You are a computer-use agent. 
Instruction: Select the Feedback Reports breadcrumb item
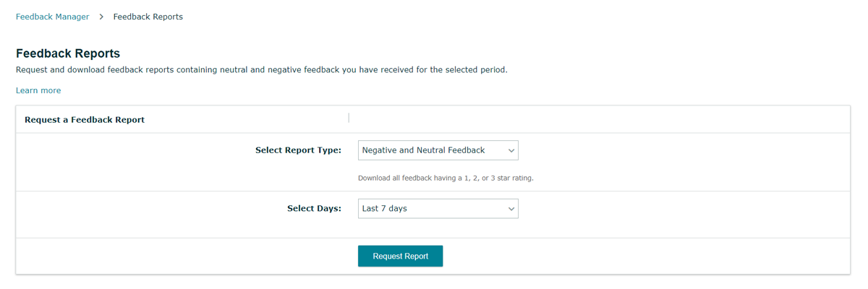tap(148, 17)
